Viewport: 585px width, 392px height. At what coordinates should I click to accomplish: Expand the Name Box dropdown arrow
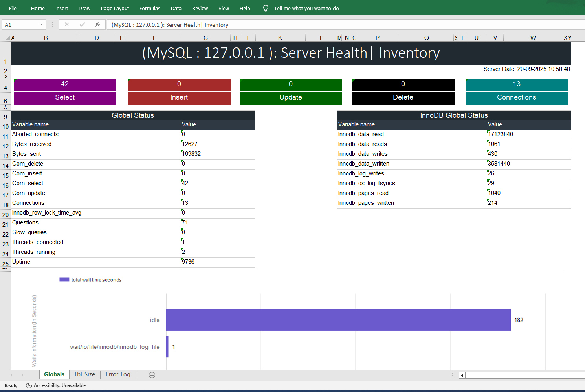41,25
